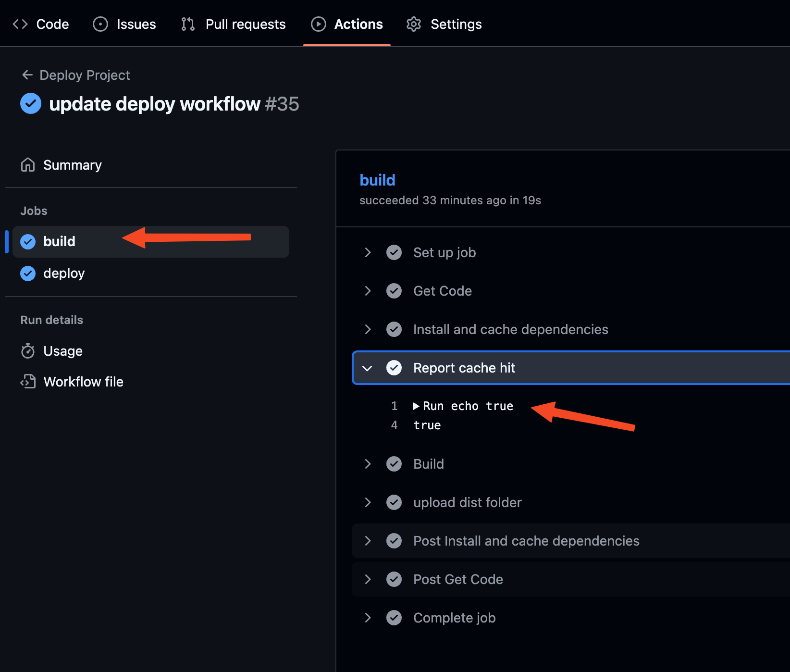Collapse the Report cache hit step
Image resolution: width=790 pixels, height=672 pixels.
368,368
